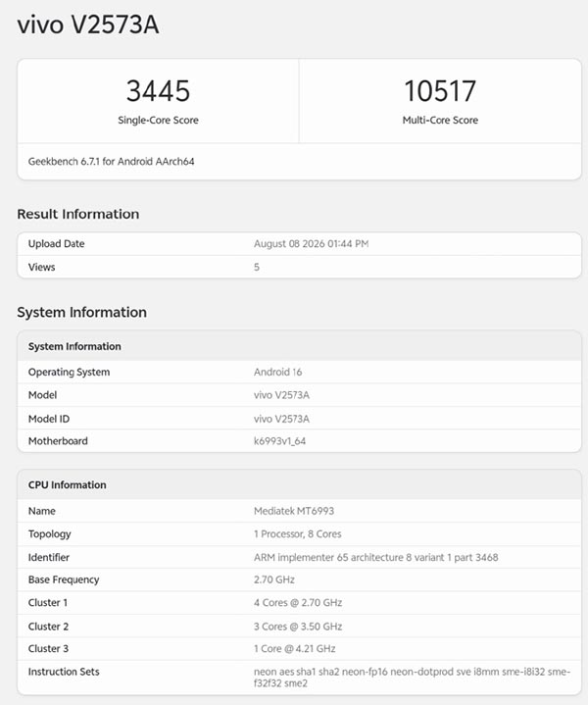Image resolution: width=588 pixels, height=705 pixels.
Task: Click the 'Single-Core Score' label
Action: click(158, 120)
